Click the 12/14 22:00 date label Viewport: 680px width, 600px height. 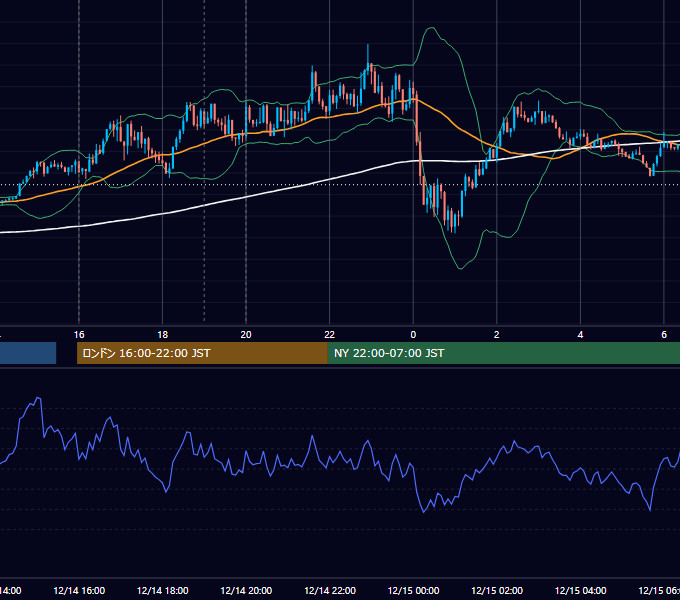[x=330, y=590]
